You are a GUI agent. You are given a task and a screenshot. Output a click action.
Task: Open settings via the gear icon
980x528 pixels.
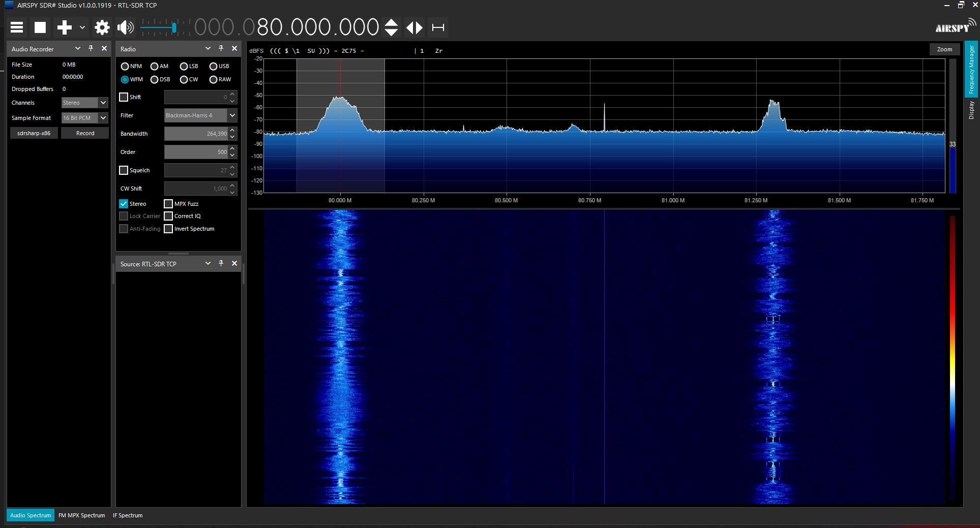102,27
